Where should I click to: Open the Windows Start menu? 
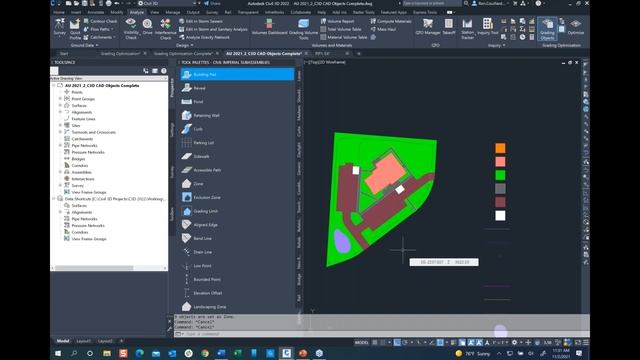click(x=58, y=353)
